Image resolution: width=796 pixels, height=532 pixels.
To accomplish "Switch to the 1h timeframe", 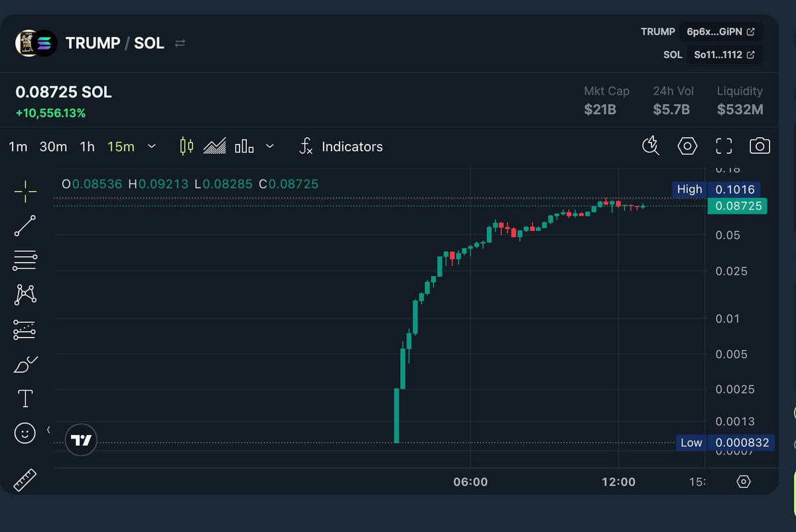I will pyautogui.click(x=88, y=147).
